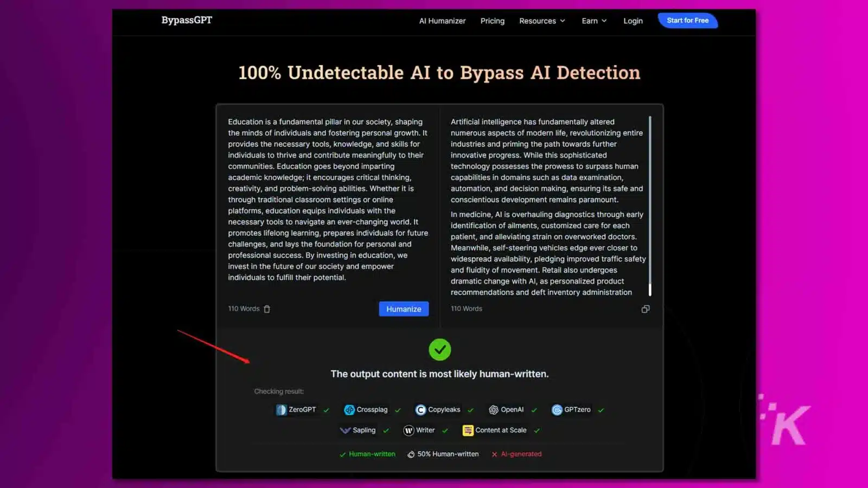Toggle the checkmark next to ZeroGPT
868x488 pixels.
326,410
